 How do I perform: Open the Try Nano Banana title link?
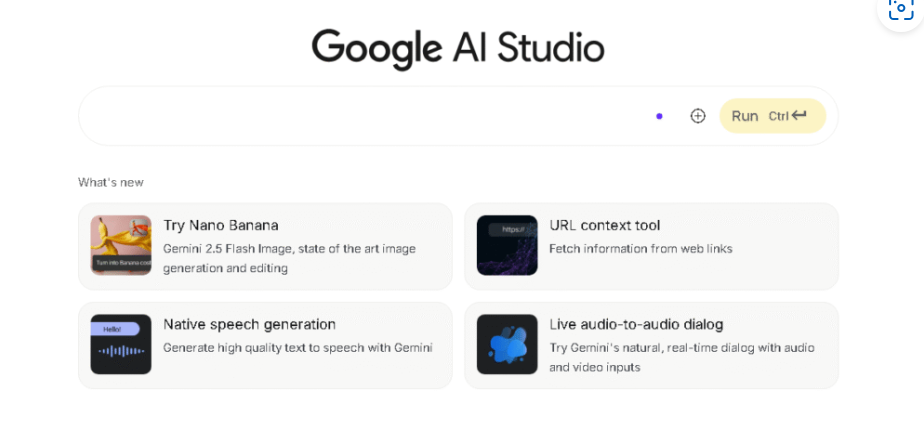coord(221,225)
